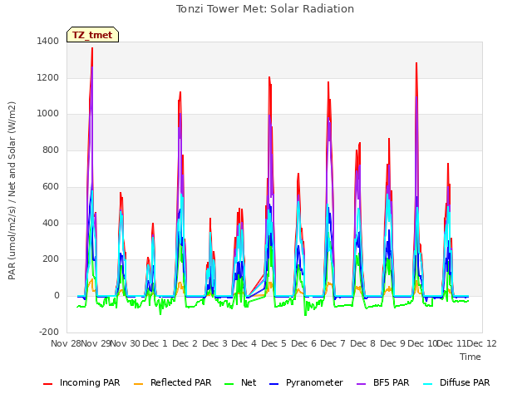Click the Dec 2 x-axis tick label

(x=185, y=343)
